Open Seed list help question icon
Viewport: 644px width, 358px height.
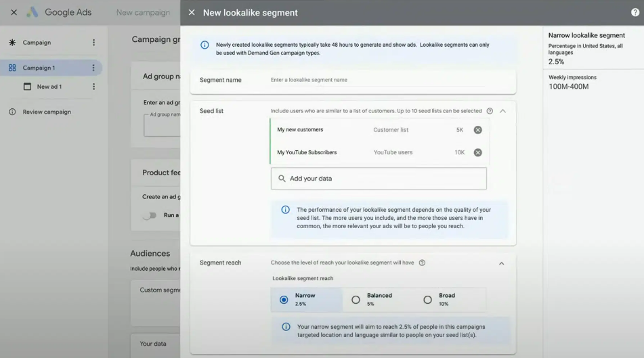pyautogui.click(x=490, y=111)
